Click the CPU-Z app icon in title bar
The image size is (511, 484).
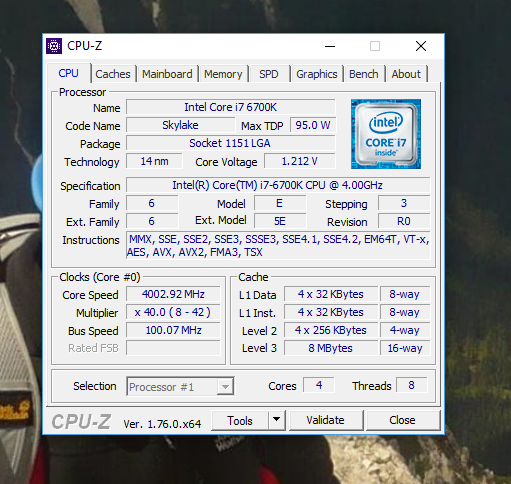coord(54,46)
